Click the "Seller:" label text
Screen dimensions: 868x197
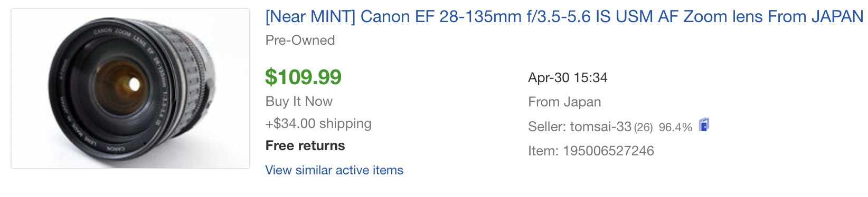[547, 127]
